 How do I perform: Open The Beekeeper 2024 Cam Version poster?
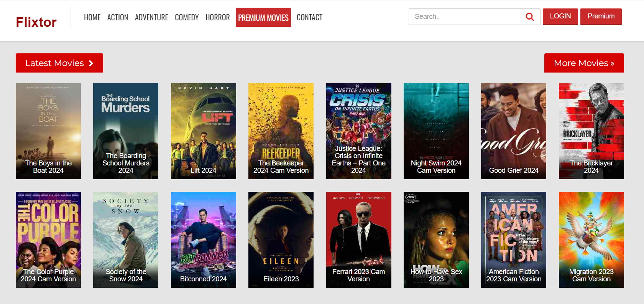[x=281, y=131]
